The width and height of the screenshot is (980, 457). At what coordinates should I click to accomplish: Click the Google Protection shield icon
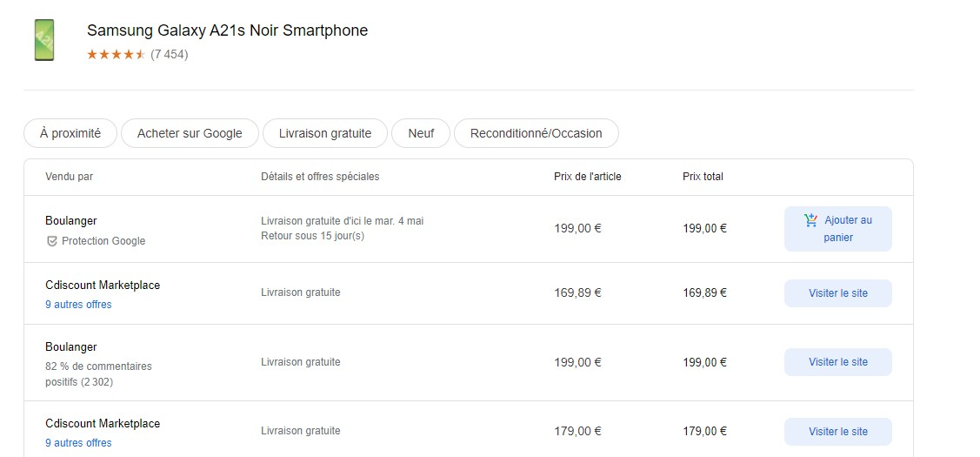pyautogui.click(x=52, y=241)
